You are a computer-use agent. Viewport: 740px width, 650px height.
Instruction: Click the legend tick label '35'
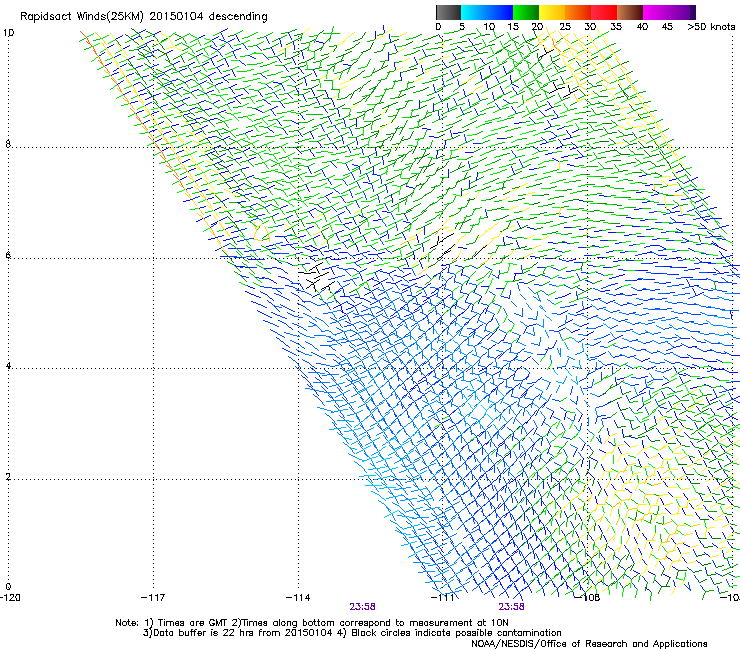pos(616,26)
